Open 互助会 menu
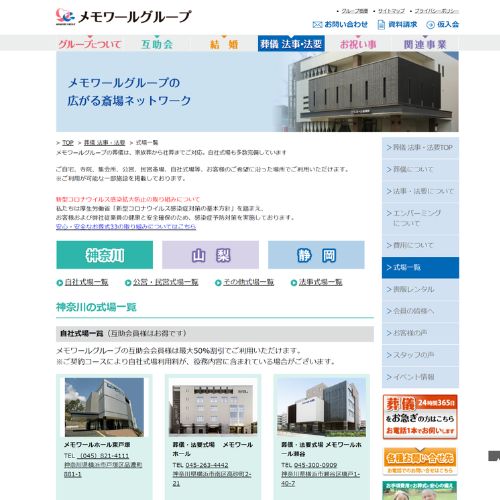 pyautogui.click(x=157, y=44)
